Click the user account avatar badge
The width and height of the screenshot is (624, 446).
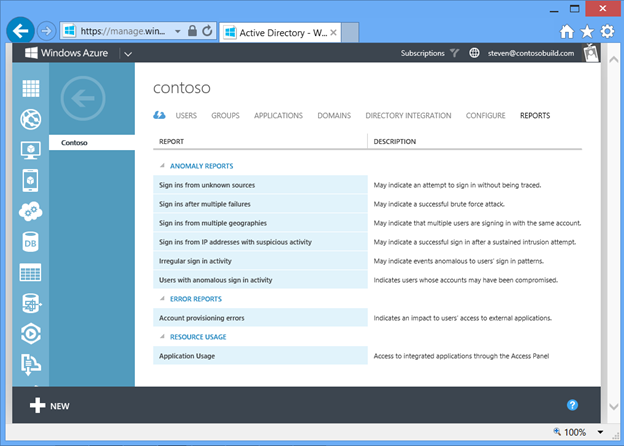tap(591, 53)
